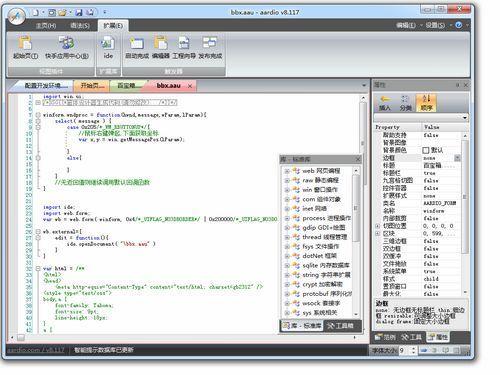Open the object combo box above Property list
The width and height of the screenshot is (500, 375).
[x=421, y=117]
